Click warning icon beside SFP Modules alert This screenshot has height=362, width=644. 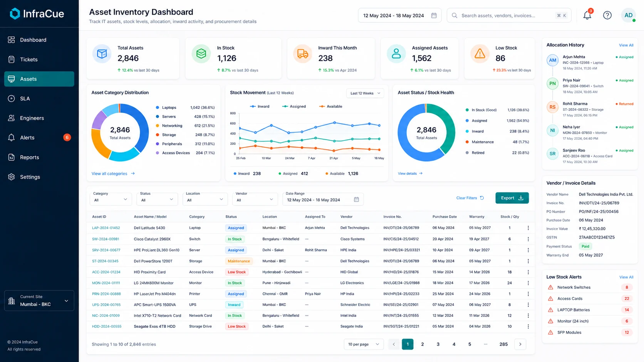[x=550, y=332]
